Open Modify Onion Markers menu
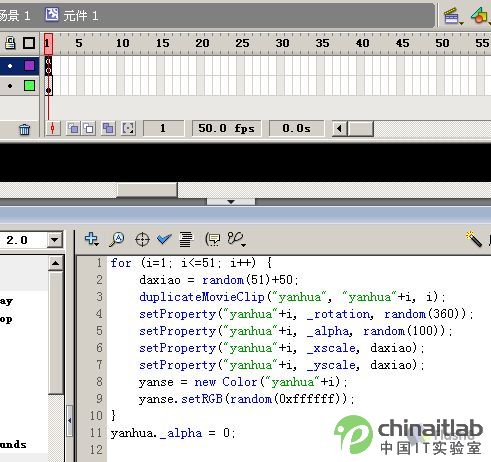Image resolution: width=491 pixels, height=462 pixels. pyautogui.click(x=128, y=128)
